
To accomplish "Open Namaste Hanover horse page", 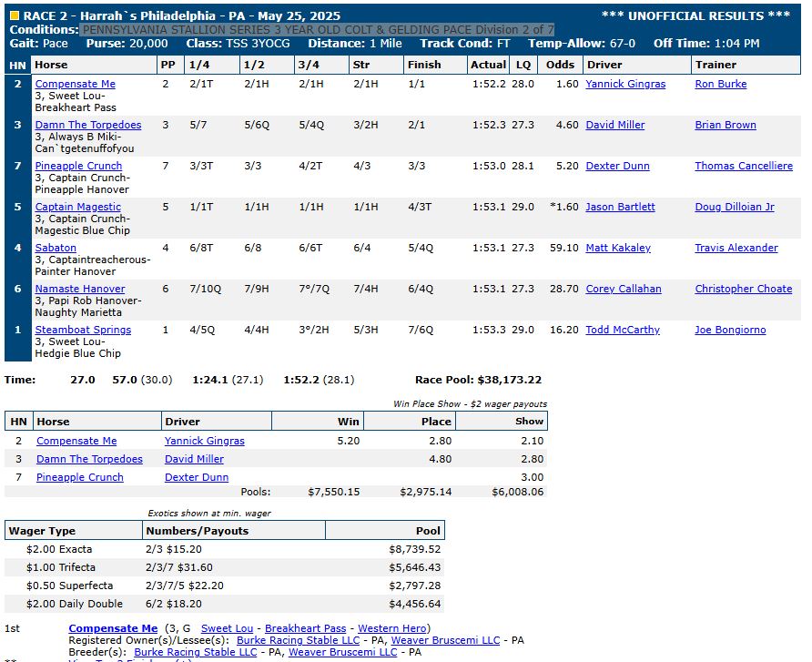I will [x=80, y=289].
